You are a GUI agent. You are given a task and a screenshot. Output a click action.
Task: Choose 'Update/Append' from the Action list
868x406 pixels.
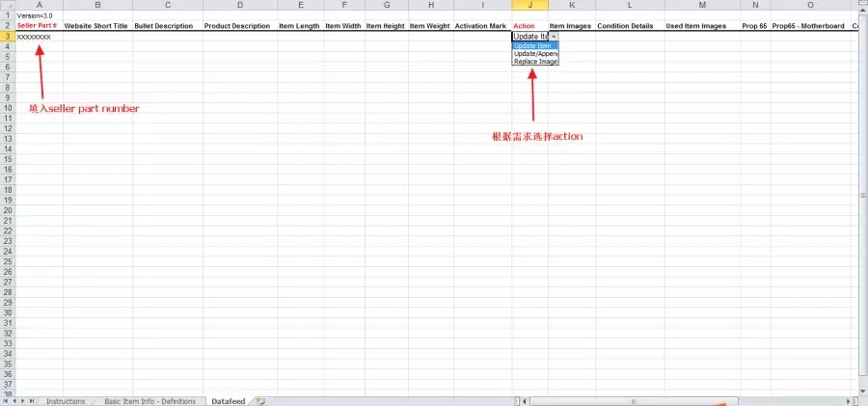(x=534, y=54)
